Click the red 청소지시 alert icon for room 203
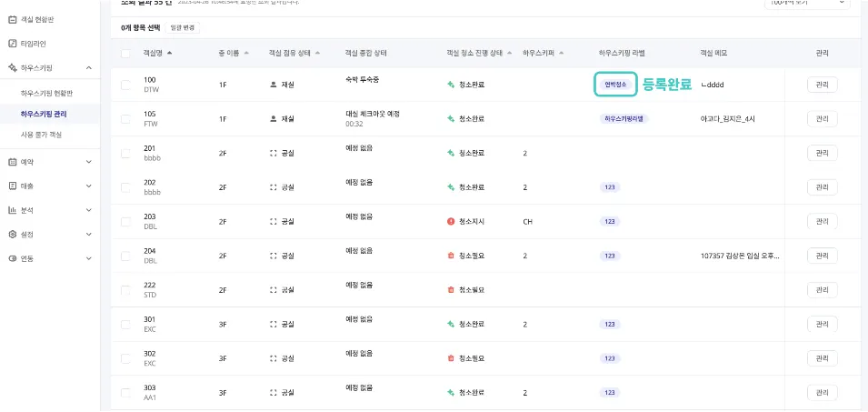Viewport: 868px width, 412px height. [451, 221]
